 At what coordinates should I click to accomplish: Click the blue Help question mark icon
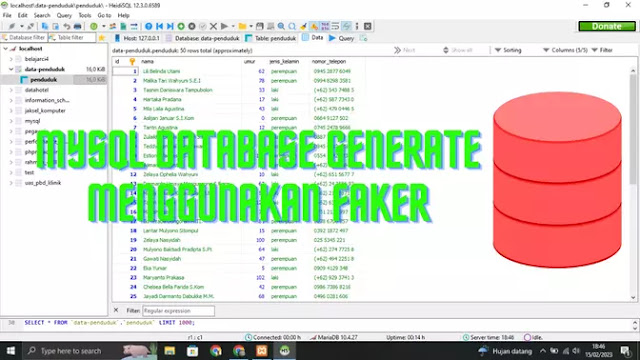click(149, 26)
